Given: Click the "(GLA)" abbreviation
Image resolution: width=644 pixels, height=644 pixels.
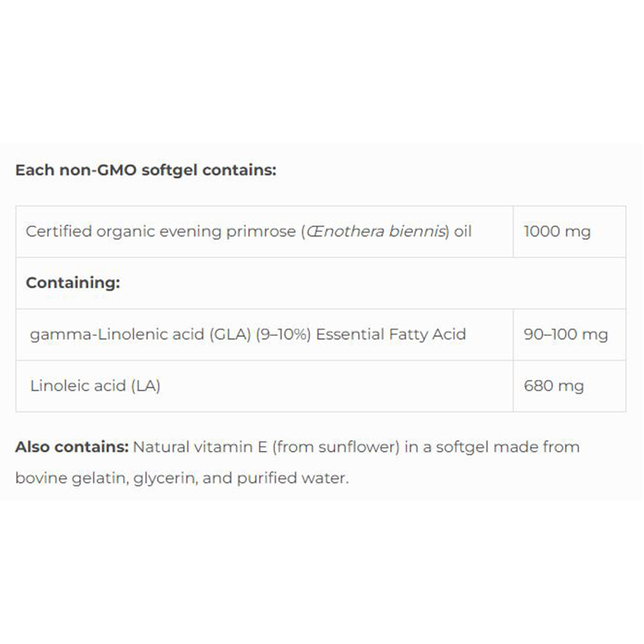Looking at the screenshot, I should tap(230, 334).
